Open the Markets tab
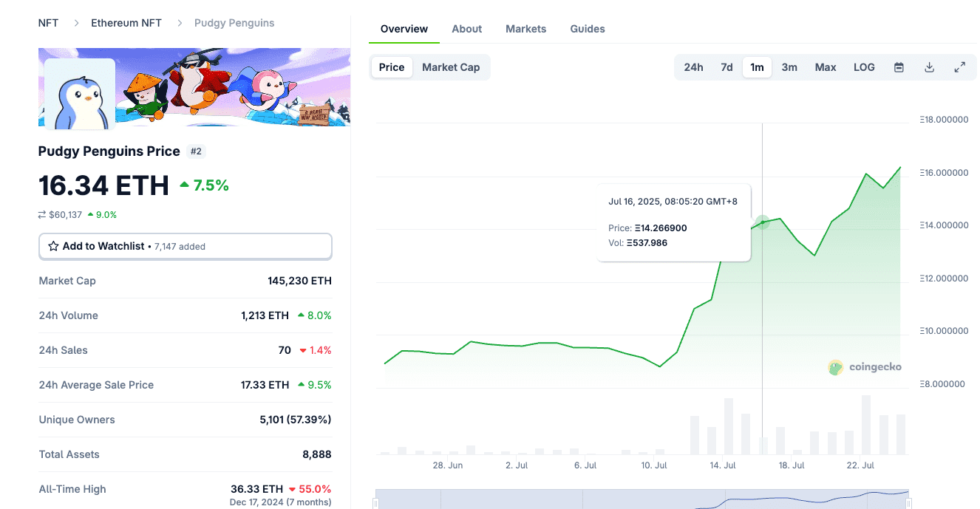Viewport: 980px width, 509px height. pos(526,29)
